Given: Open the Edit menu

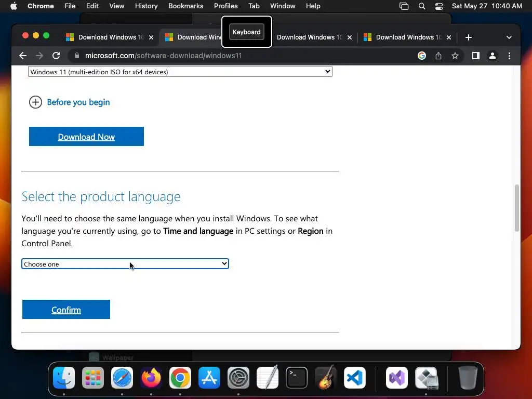Looking at the screenshot, I should coord(92,6).
